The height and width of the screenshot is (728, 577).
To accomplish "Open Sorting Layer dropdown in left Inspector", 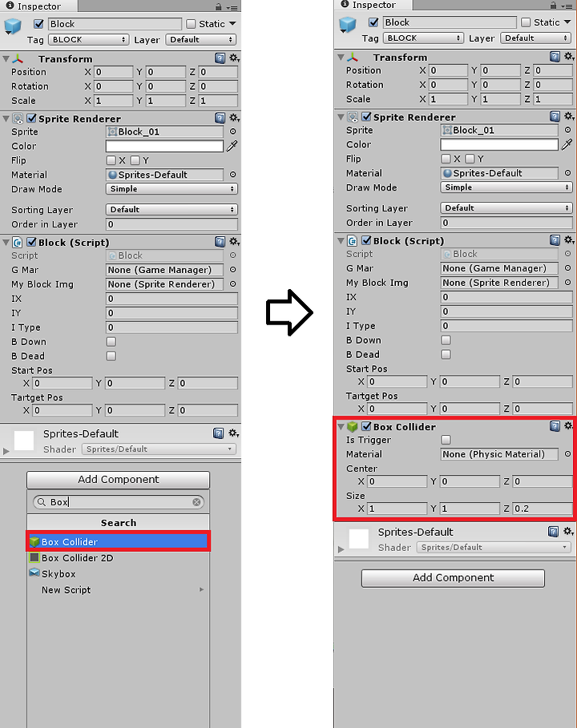I will [x=171, y=209].
